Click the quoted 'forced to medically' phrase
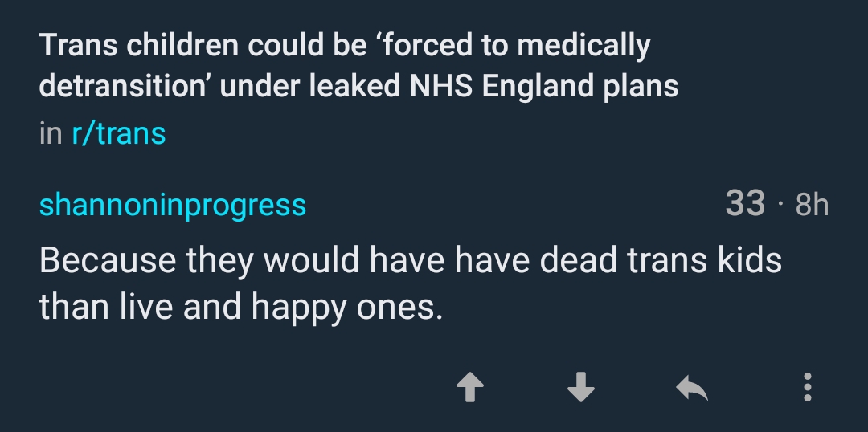This screenshot has width=868, height=432. pyautogui.click(x=515, y=46)
